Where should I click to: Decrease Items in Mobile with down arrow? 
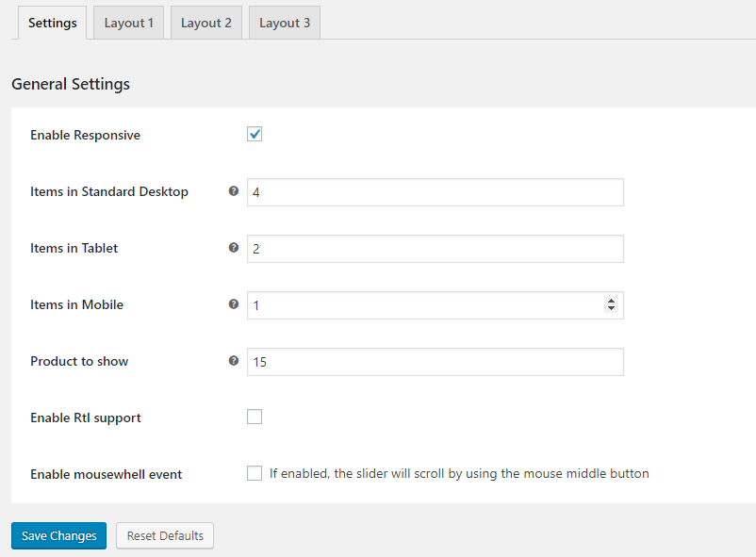(611, 309)
